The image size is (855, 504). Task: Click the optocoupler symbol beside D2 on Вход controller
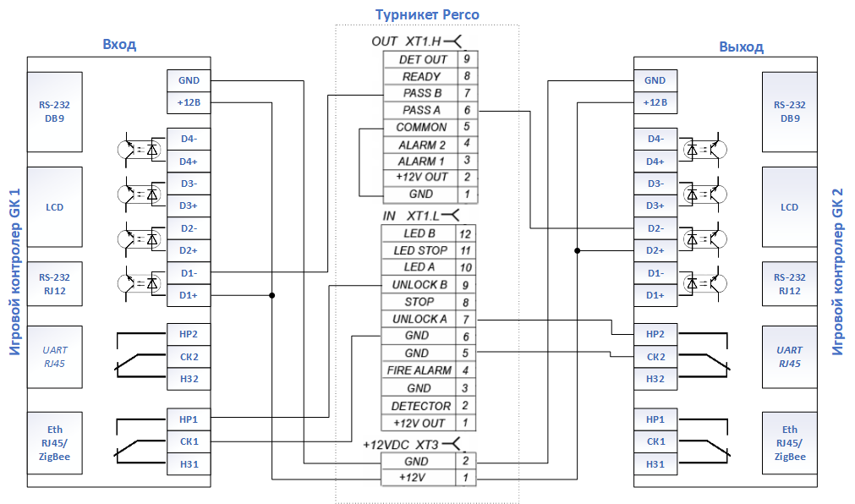(140, 239)
